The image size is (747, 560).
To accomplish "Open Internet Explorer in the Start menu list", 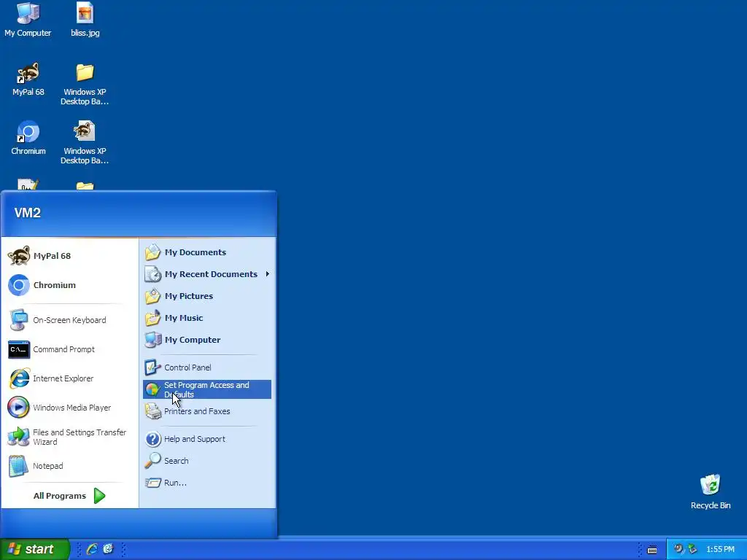I will pos(69,378).
